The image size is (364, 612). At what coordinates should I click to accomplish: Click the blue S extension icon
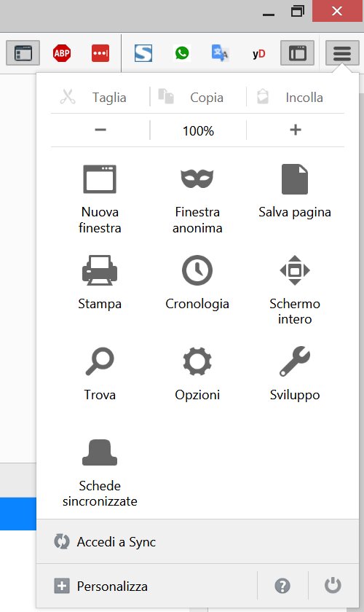pos(143,53)
